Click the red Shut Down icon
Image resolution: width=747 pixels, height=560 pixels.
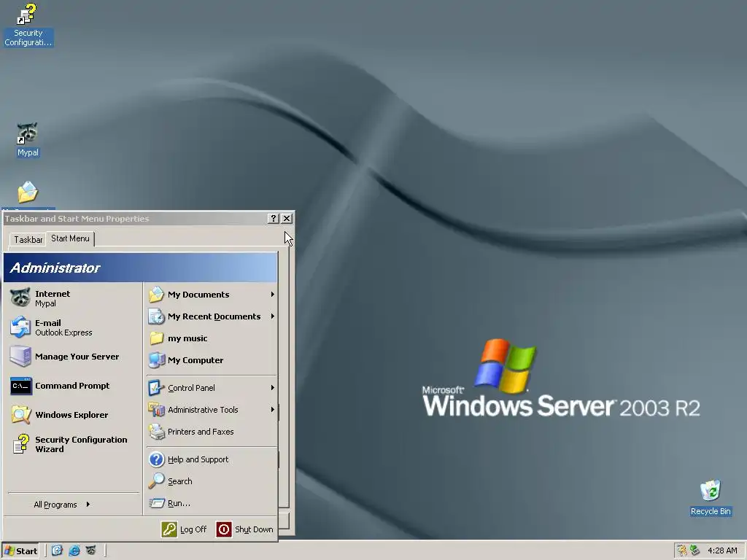224,529
